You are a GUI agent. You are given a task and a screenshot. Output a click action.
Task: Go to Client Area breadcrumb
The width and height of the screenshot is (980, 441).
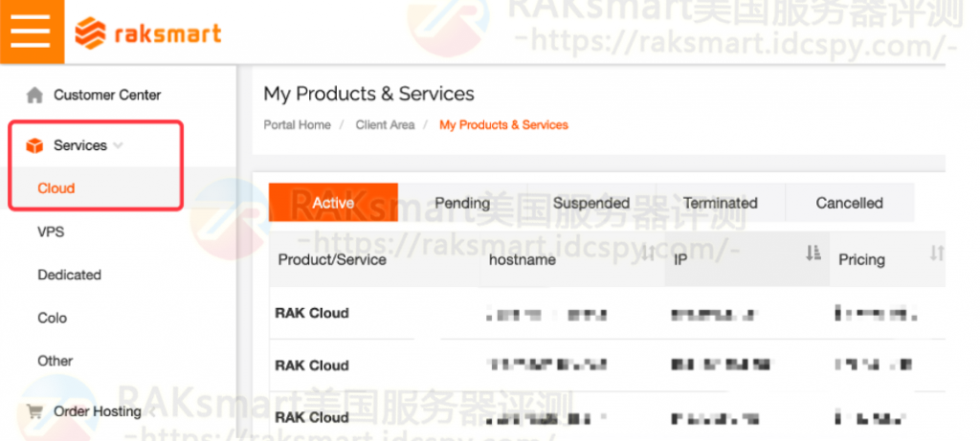point(385,125)
